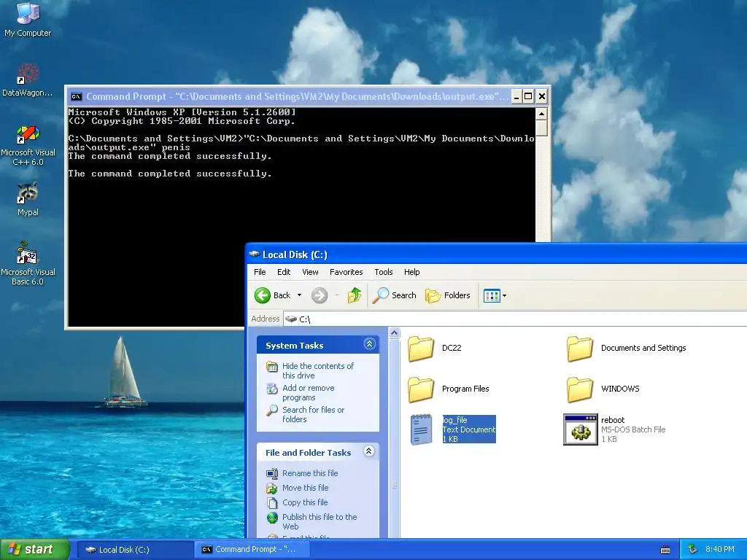Open the Views dropdown arrow
The height and width of the screenshot is (560, 747).
click(x=505, y=296)
